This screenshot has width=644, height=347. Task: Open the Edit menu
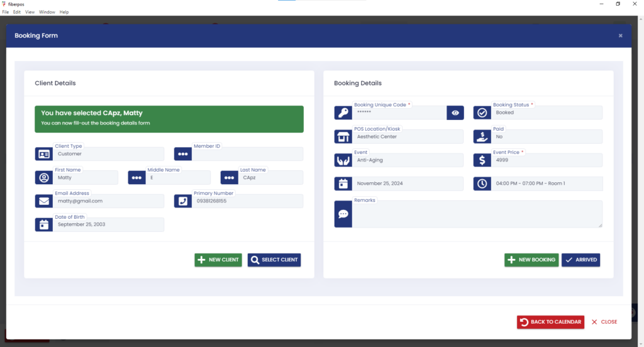(x=17, y=12)
